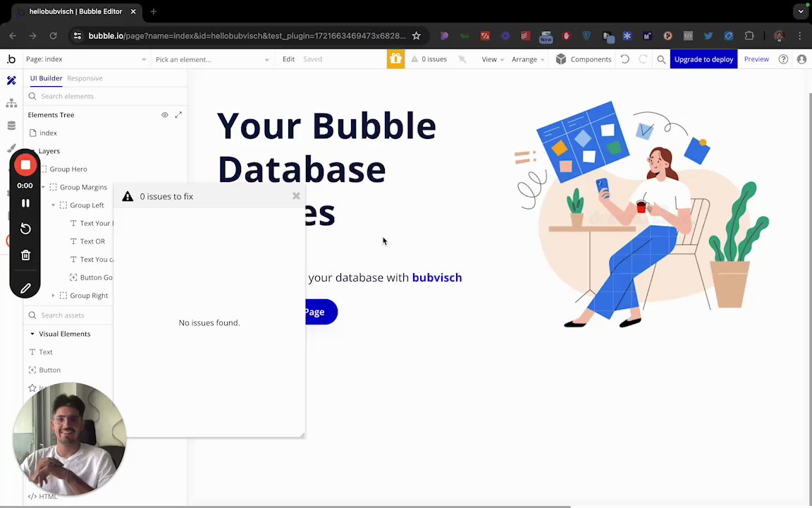Expand the Group Right tree node

(53, 296)
